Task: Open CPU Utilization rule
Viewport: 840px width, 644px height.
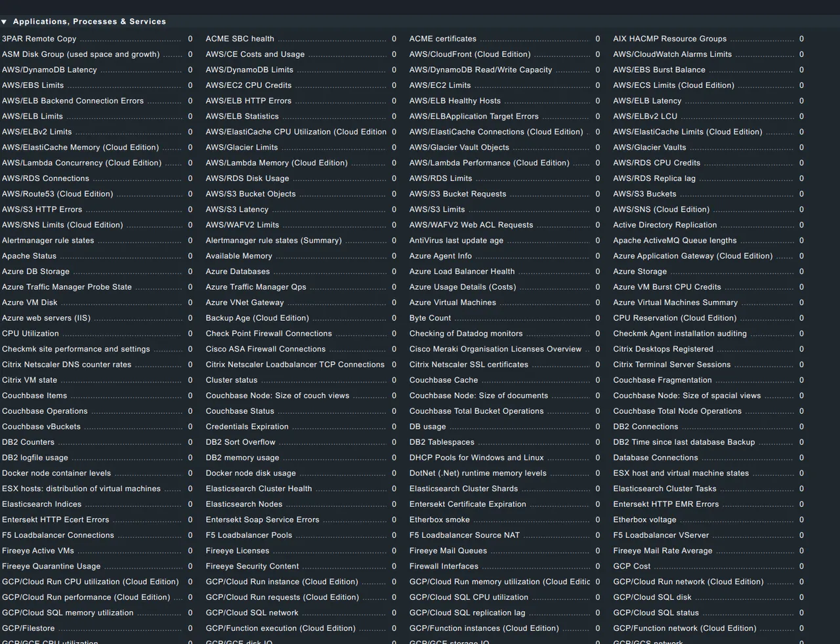Action: [30, 334]
